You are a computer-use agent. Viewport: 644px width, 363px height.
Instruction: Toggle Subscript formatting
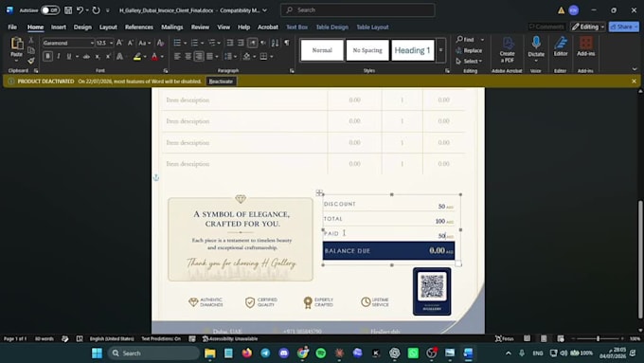(98, 56)
